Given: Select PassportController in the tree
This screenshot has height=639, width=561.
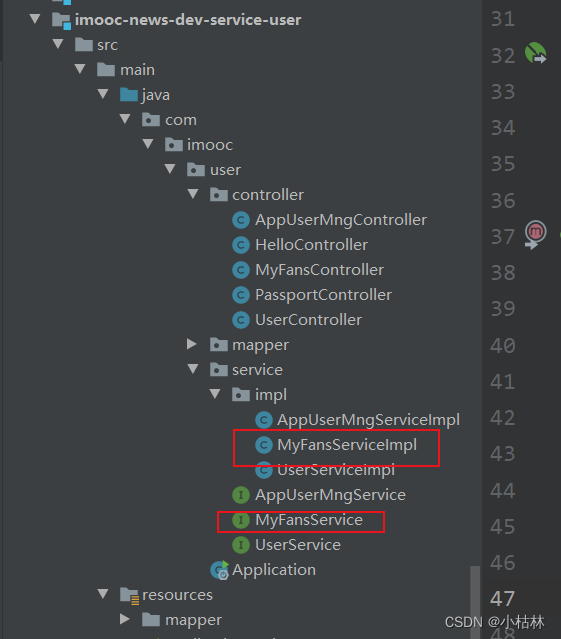Looking at the screenshot, I should [x=323, y=295].
